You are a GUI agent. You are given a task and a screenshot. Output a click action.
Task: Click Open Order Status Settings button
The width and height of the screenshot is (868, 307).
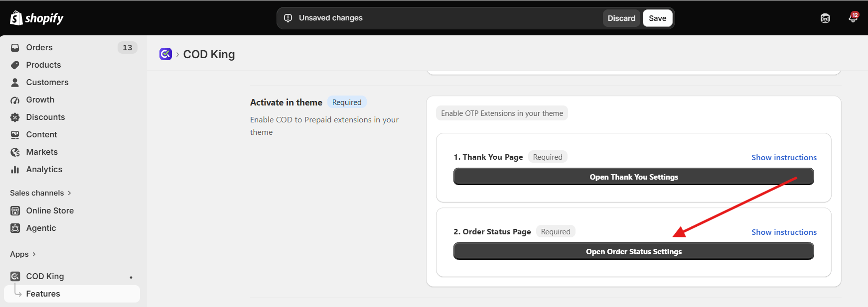(x=634, y=251)
